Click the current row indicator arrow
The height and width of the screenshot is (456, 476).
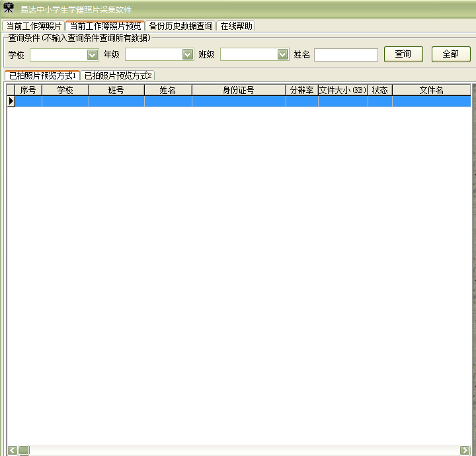[11, 101]
